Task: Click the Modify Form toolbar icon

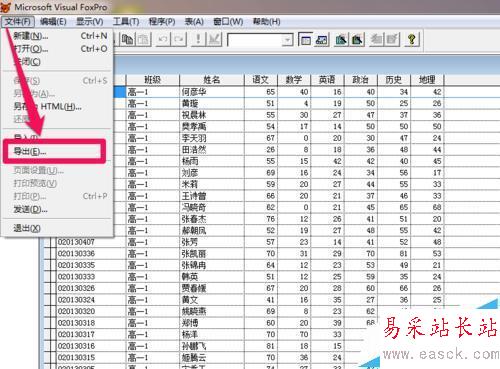Action: (x=214, y=40)
